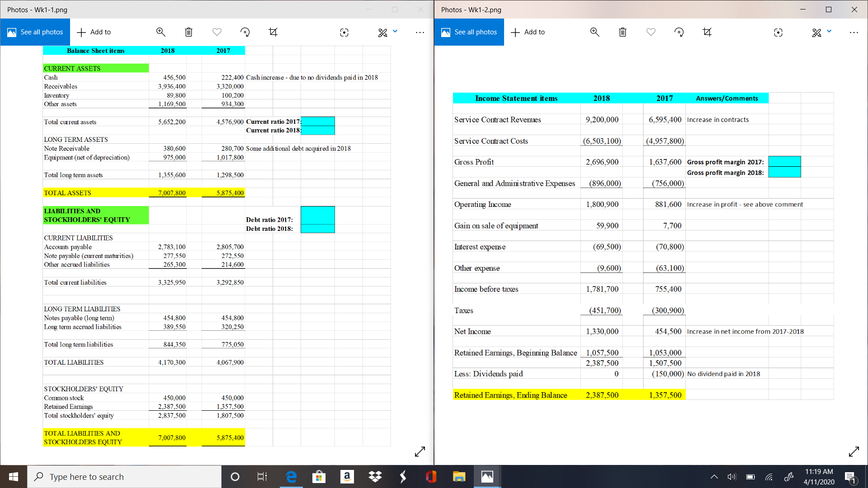Click Add to in Wk1-2.png window

(x=528, y=32)
